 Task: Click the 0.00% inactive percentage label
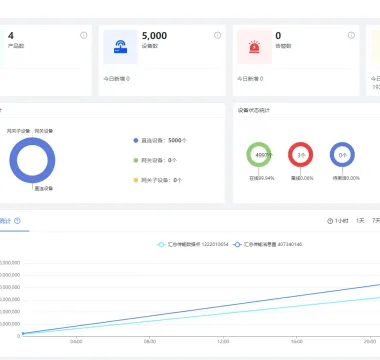click(346, 178)
